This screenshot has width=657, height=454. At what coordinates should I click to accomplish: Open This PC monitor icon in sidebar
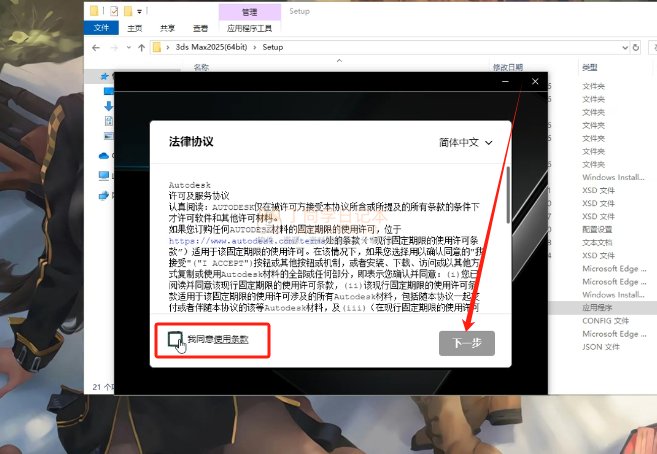tap(104, 175)
